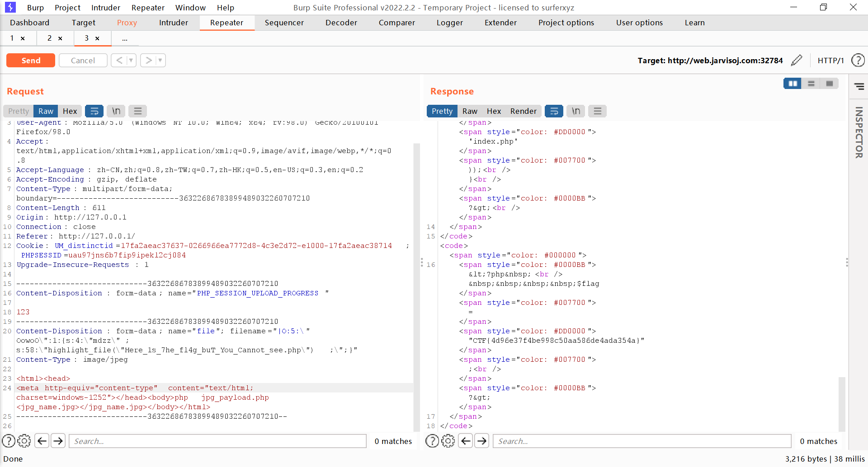
Task: Open Response search settings gear
Action: 448,441
